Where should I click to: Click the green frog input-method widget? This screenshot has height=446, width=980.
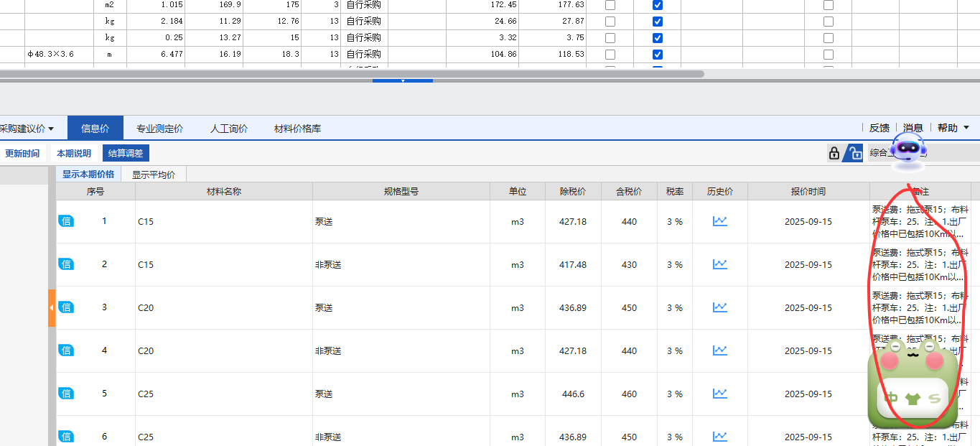pyautogui.click(x=913, y=385)
